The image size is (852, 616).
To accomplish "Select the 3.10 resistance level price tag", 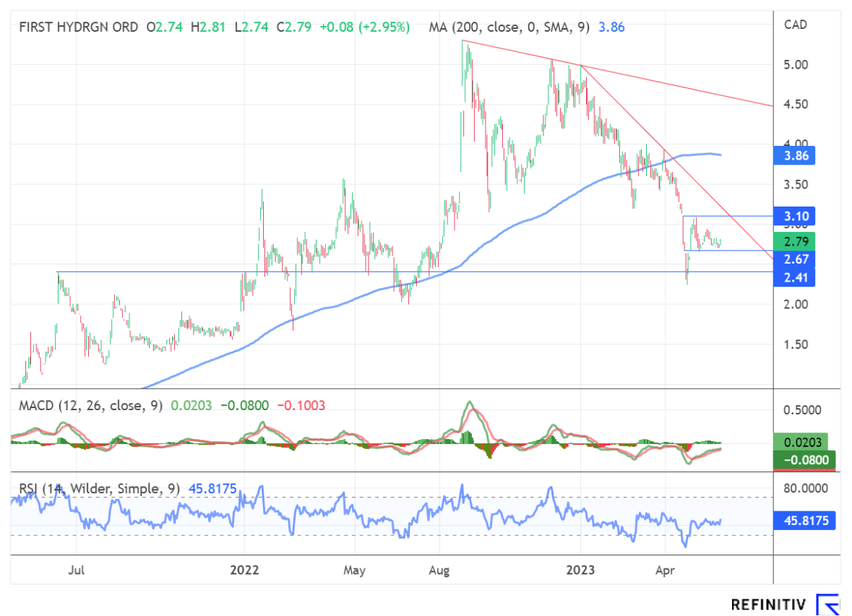I will 794,216.
